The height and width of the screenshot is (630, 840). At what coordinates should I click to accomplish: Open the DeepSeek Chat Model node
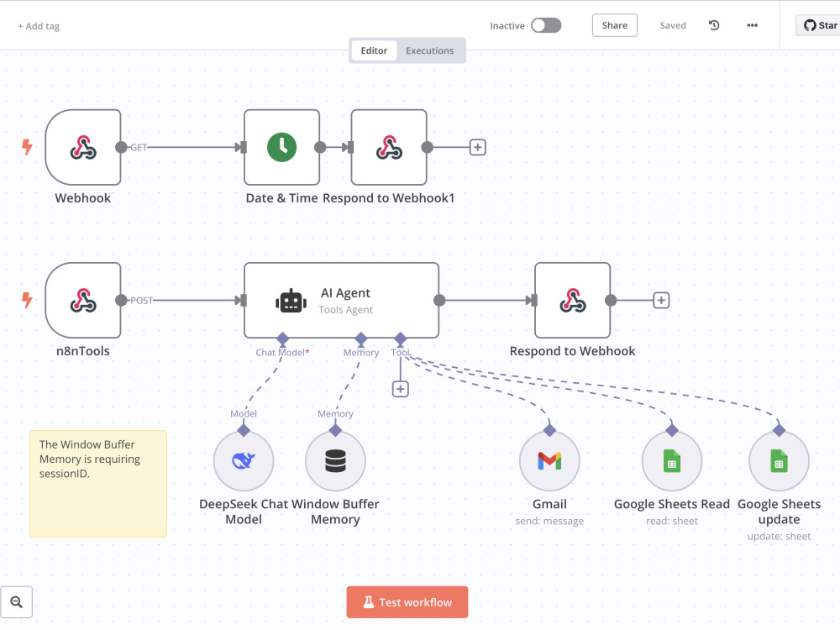click(244, 460)
